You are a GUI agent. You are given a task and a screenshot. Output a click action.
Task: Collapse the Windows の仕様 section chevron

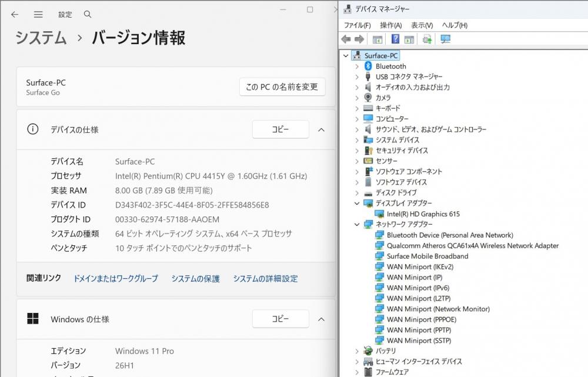click(x=322, y=319)
